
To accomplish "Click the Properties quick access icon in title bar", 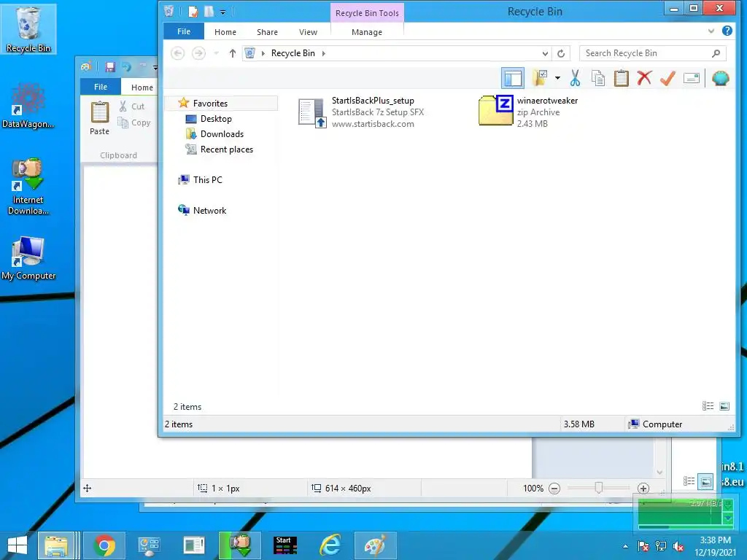I will click(193, 12).
